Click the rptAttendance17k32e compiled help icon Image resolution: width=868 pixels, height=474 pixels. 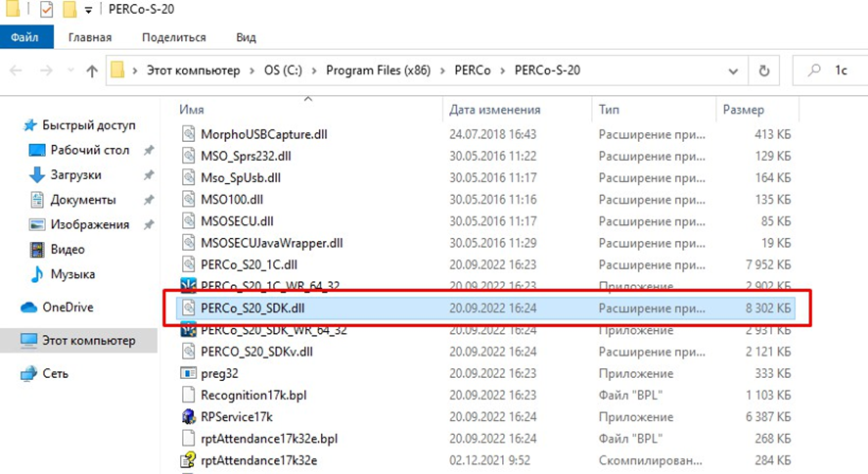[x=190, y=460]
